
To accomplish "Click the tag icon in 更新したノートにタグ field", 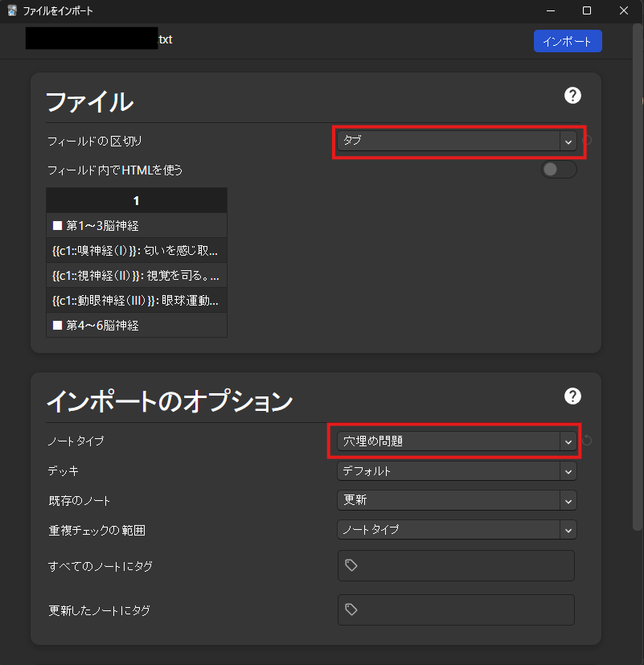I will pos(351,610).
